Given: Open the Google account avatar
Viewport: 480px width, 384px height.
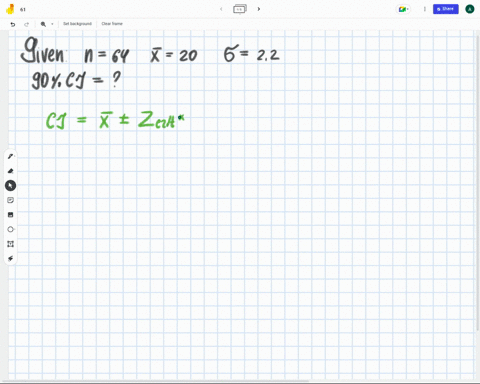Looking at the screenshot, I should click(470, 9).
